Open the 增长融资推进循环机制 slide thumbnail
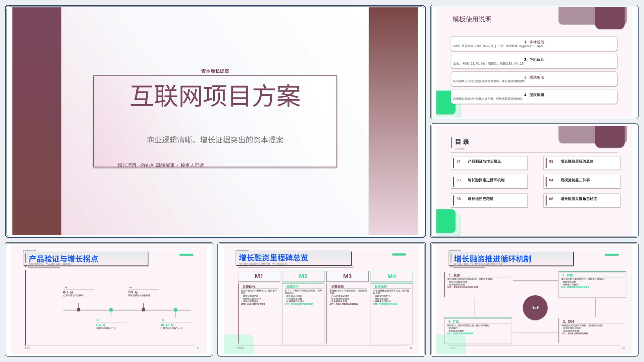This screenshot has width=644, height=362. [534, 299]
